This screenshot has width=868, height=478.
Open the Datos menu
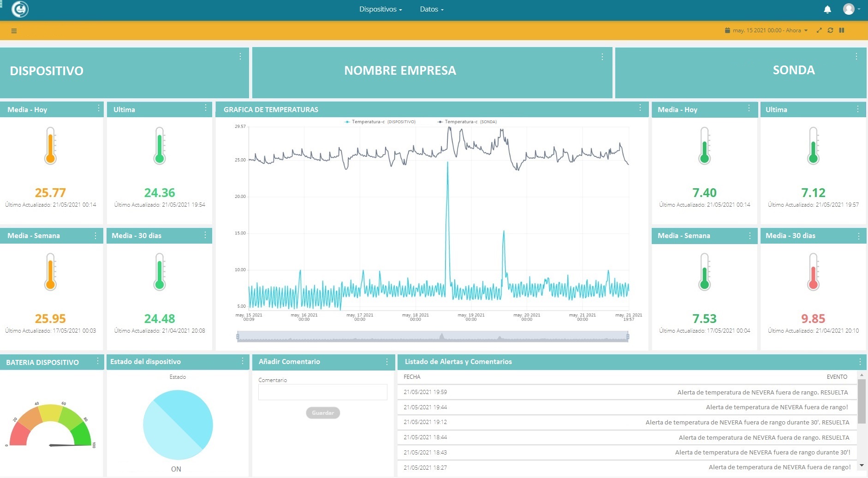click(x=432, y=9)
